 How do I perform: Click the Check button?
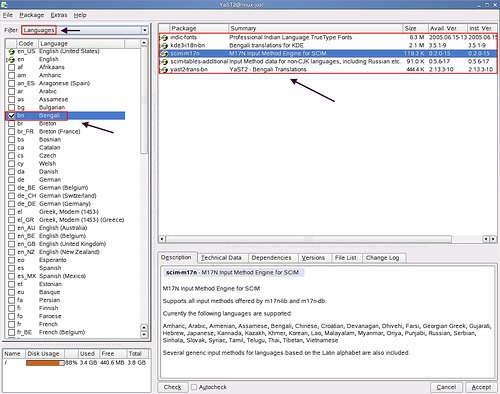[x=172, y=387]
